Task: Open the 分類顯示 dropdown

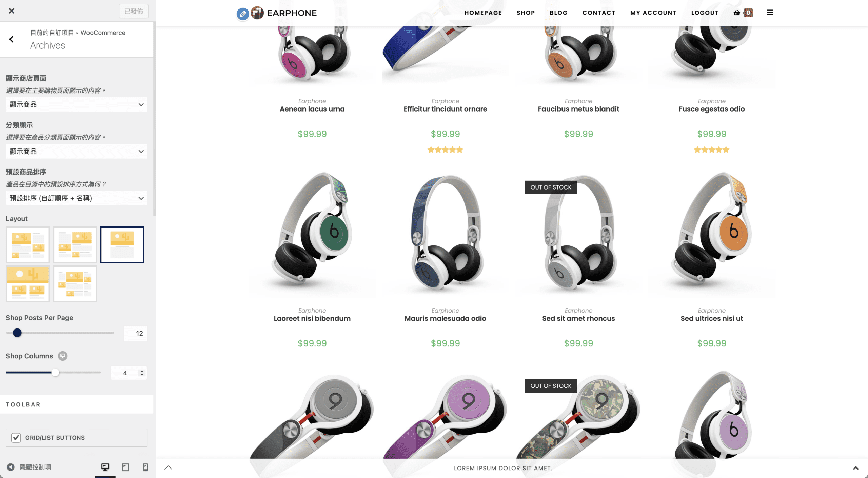Action: point(77,151)
